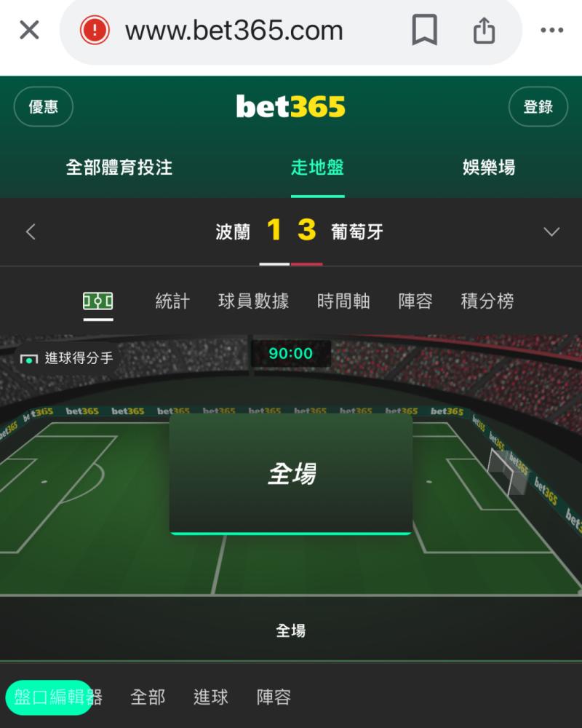Open the 優惠 offers button
This screenshot has height=728, width=582.
click(x=44, y=107)
